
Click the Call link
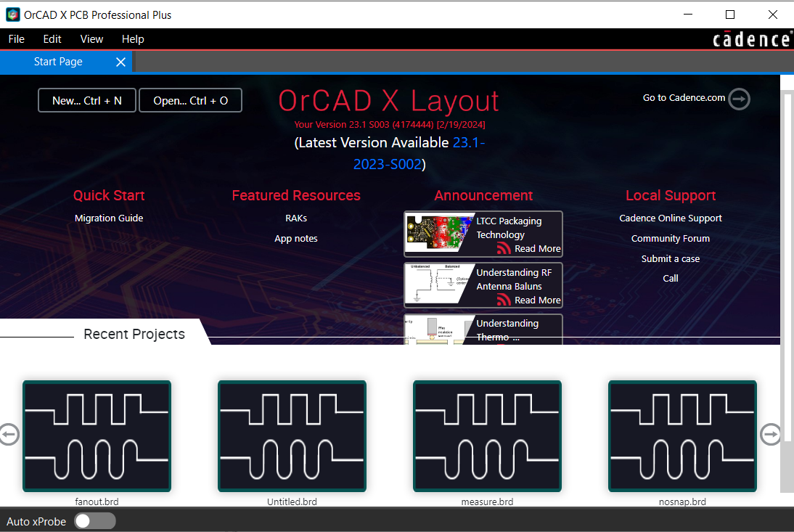point(671,279)
